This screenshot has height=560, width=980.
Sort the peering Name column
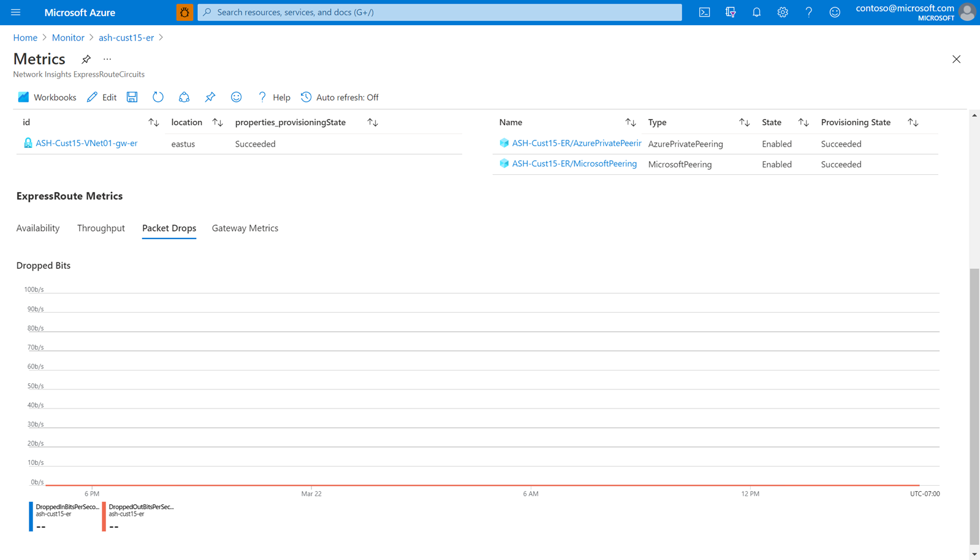coord(630,123)
